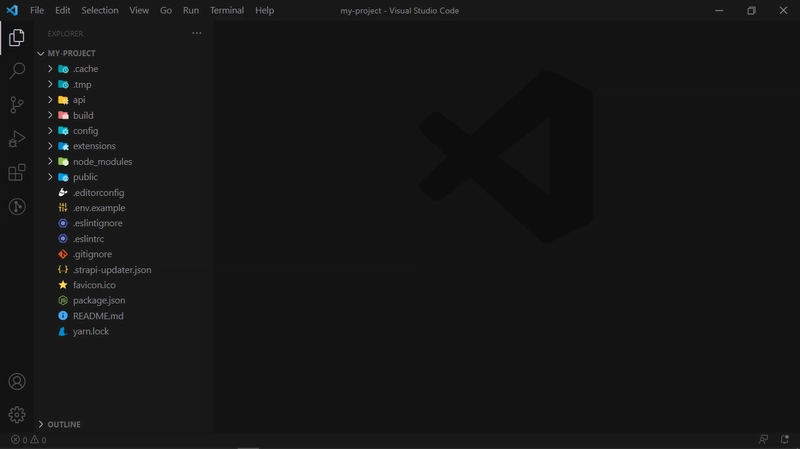Click the README.md info icon
Viewport: 800px width, 449px height.
pos(63,316)
